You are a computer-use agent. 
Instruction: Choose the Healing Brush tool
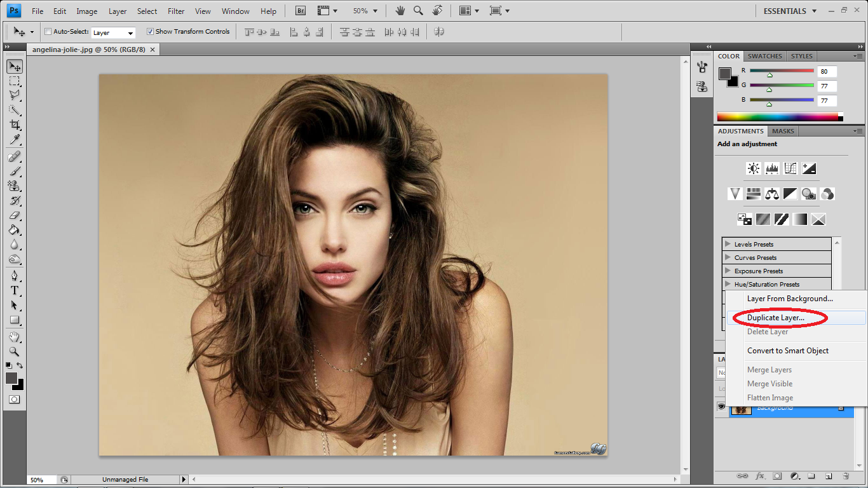[x=15, y=156]
